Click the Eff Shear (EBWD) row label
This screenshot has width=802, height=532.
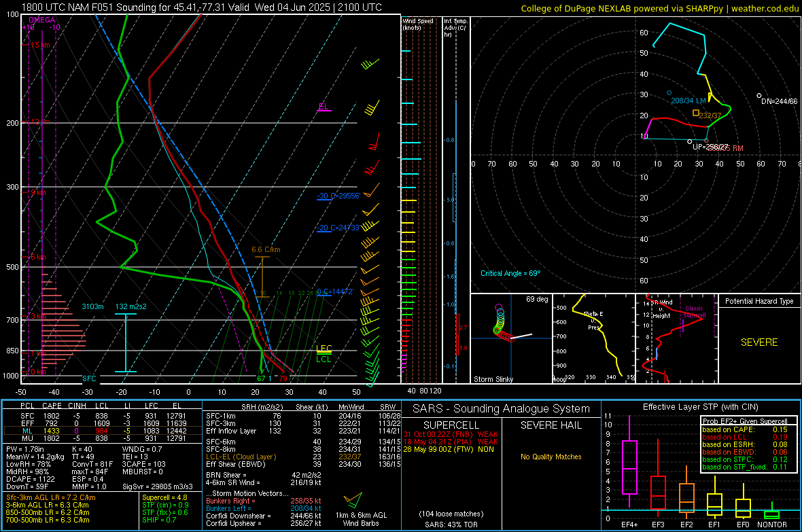pyautogui.click(x=236, y=465)
